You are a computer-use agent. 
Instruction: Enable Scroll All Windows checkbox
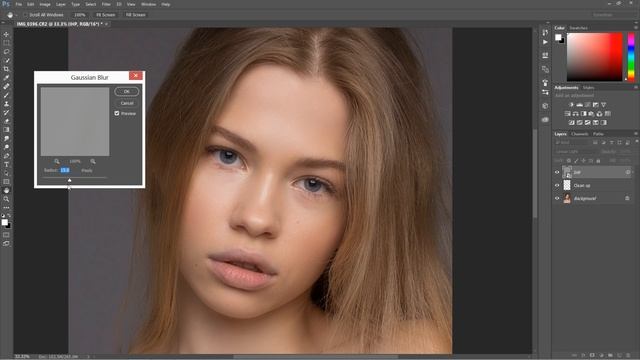(x=25, y=15)
